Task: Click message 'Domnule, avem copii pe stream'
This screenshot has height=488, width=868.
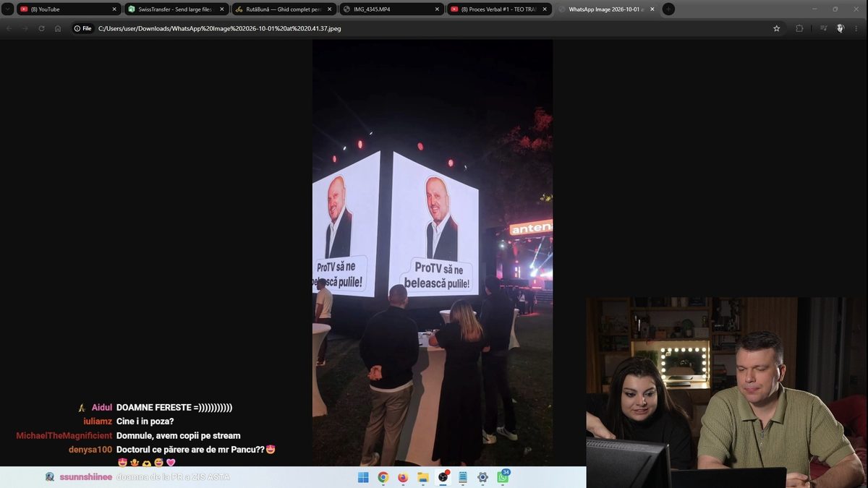Action: coord(179,436)
